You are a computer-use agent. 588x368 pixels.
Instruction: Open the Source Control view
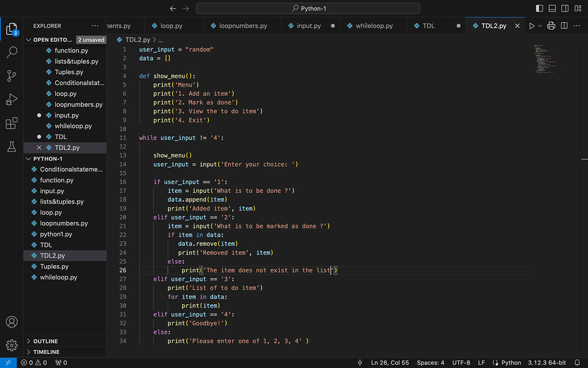pyautogui.click(x=12, y=76)
